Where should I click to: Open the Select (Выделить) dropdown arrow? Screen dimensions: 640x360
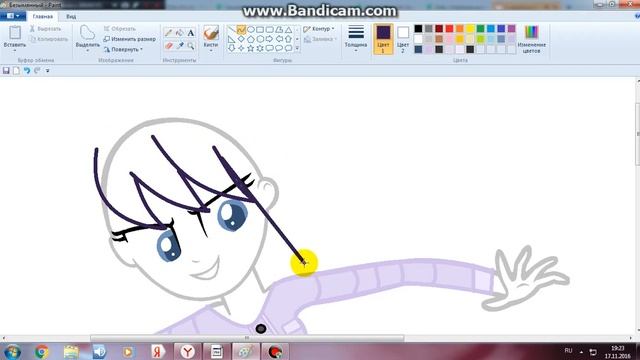[87, 51]
